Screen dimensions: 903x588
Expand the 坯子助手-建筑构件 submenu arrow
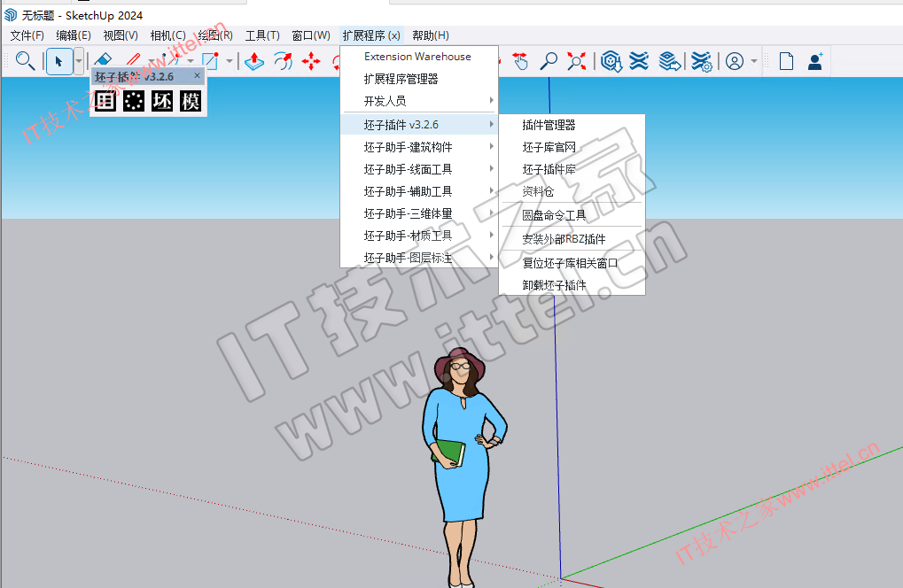point(491,146)
